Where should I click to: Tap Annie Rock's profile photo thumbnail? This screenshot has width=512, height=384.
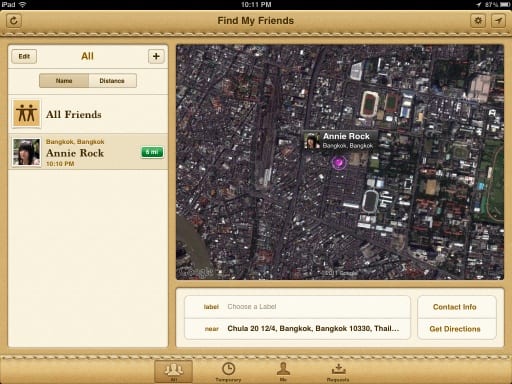27,152
